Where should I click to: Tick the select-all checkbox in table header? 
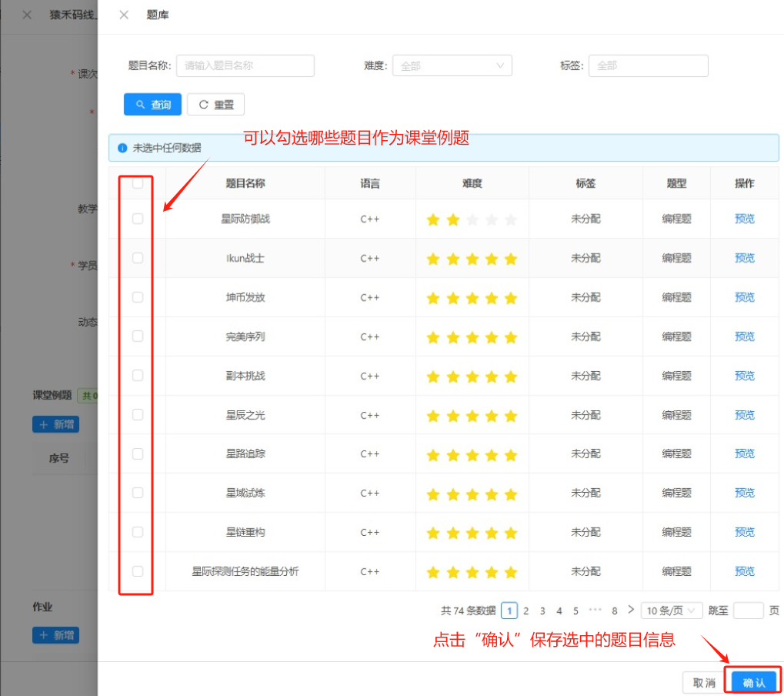(138, 183)
